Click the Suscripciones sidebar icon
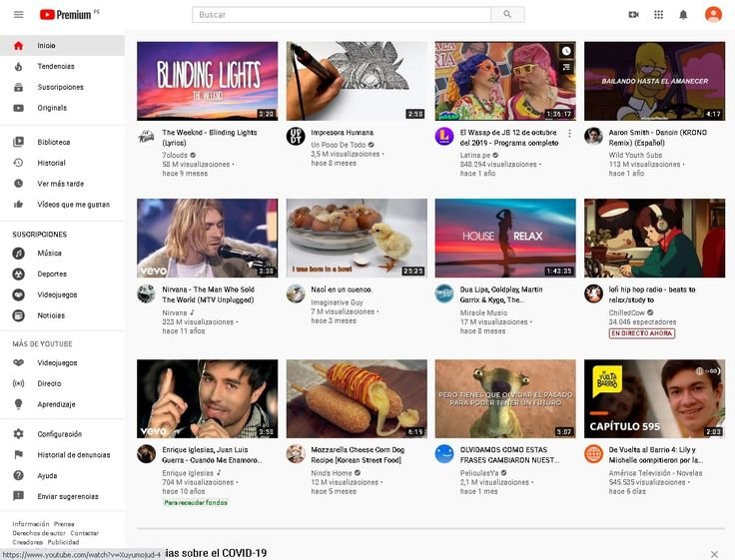Screen dimensions: 735x560 [x=18, y=87]
